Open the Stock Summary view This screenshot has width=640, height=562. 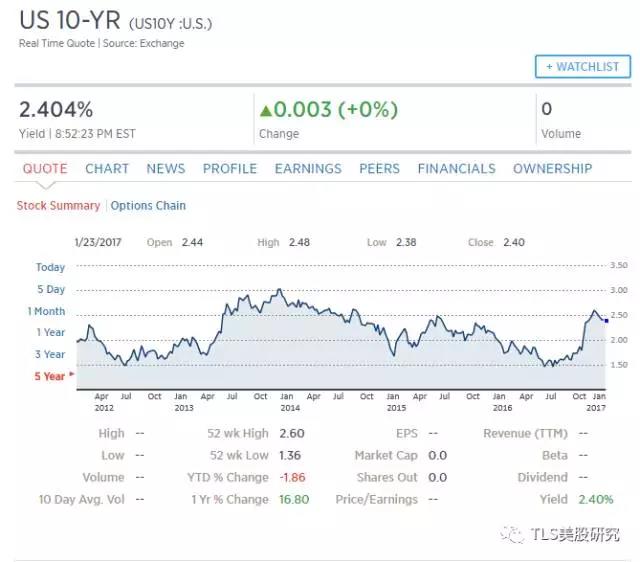click(58, 206)
